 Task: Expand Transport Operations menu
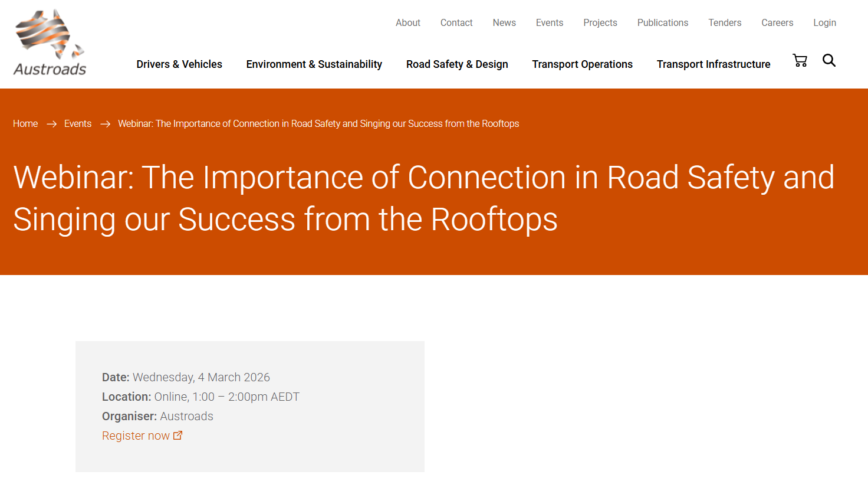click(582, 64)
